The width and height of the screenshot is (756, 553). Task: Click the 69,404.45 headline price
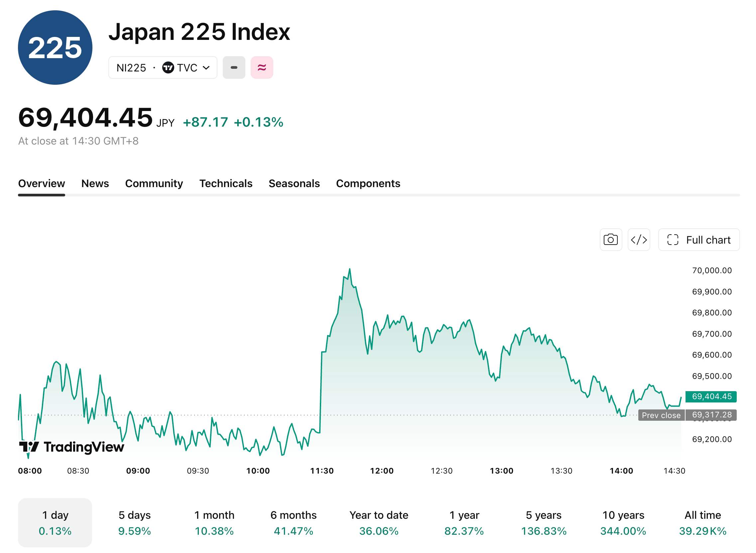click(x=85, y=118)
